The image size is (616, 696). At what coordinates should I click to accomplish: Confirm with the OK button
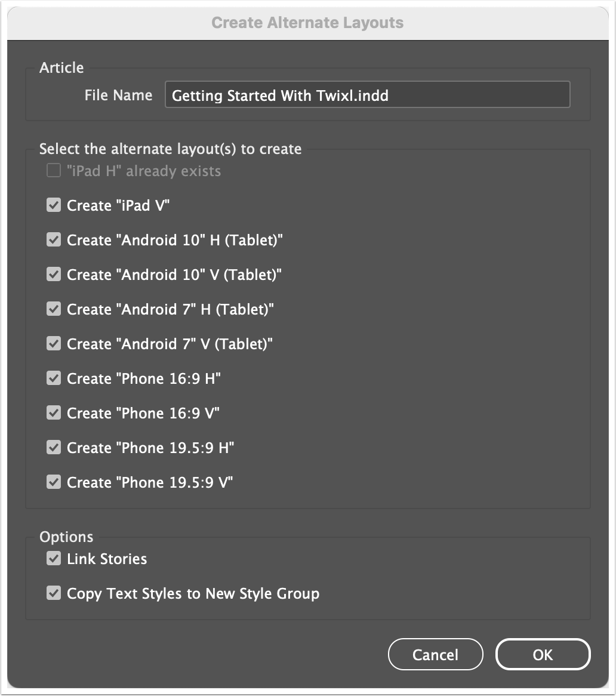[x=543, y=654]
